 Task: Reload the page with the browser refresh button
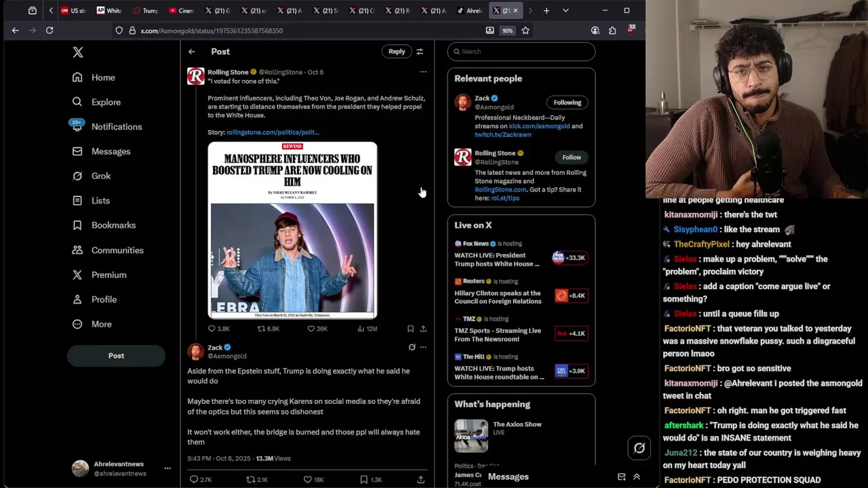tap(50, 30)
